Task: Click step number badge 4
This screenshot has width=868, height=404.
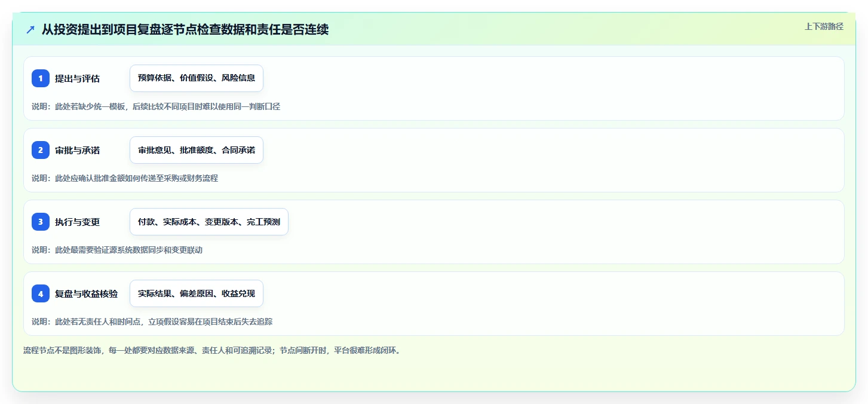Action: pyautogui.click(x=41, y=293)
